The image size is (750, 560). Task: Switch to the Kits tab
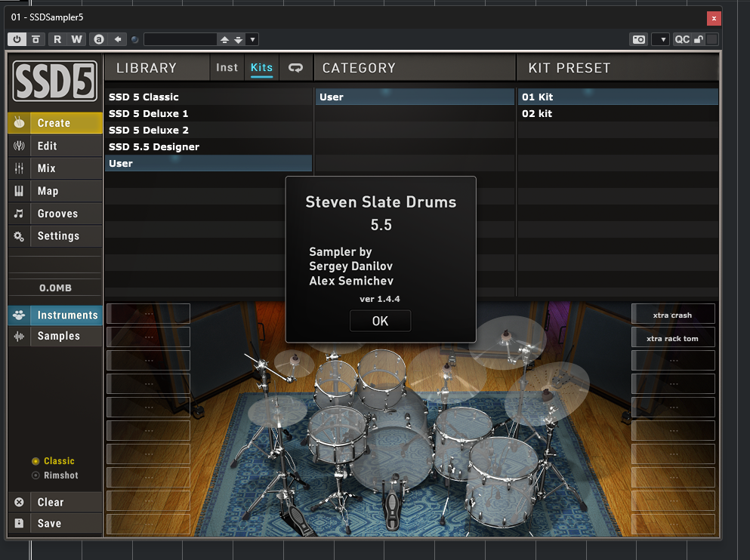point(261,67)
